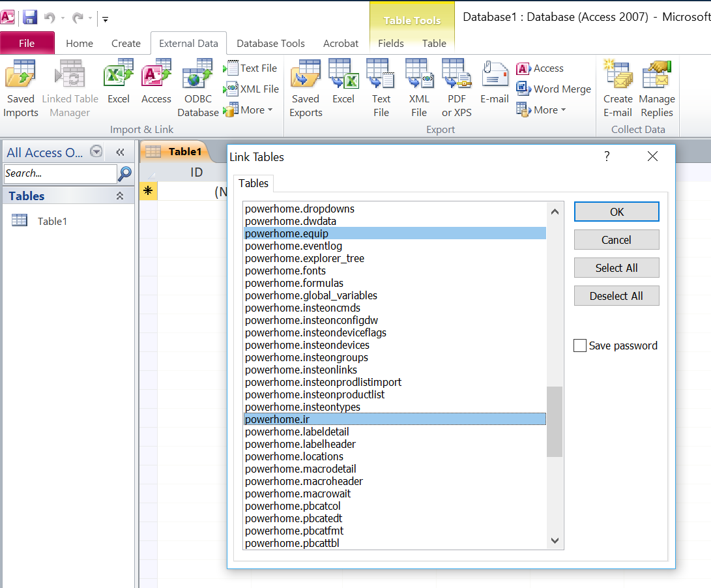Click the Access application icon in title bar
Image resolution: width=711 pixels, height=588 pixels.
click(7, 18)
